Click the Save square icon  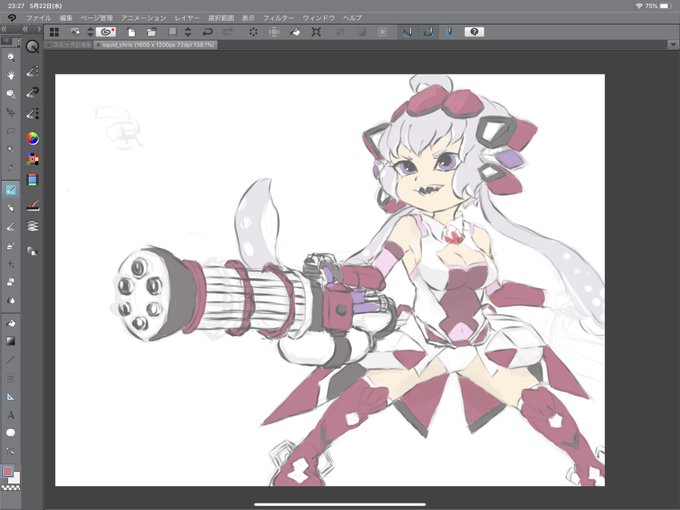tap(173, 32)
